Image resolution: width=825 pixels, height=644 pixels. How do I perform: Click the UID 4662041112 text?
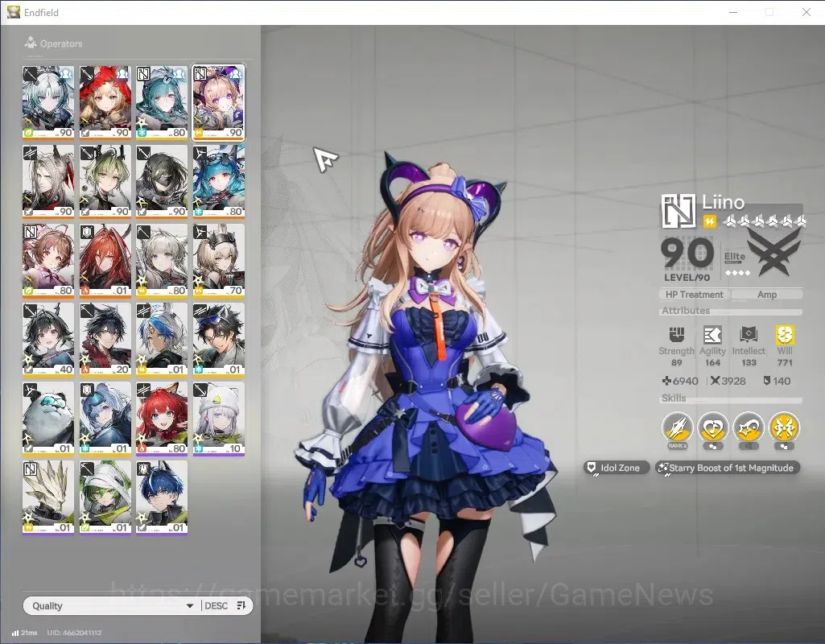click(74, 633)
